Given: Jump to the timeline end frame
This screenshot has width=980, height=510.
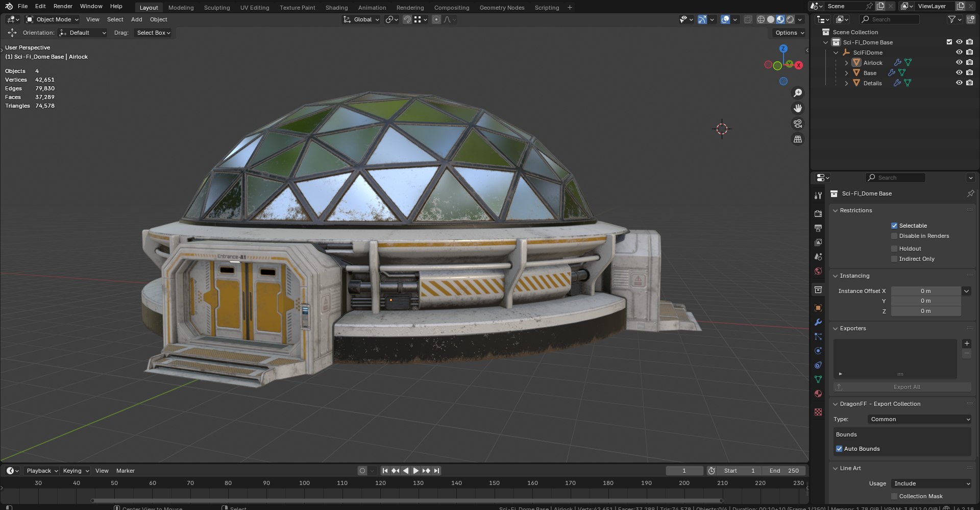Looking at the screenshot, I should click(x=436, y=471).
